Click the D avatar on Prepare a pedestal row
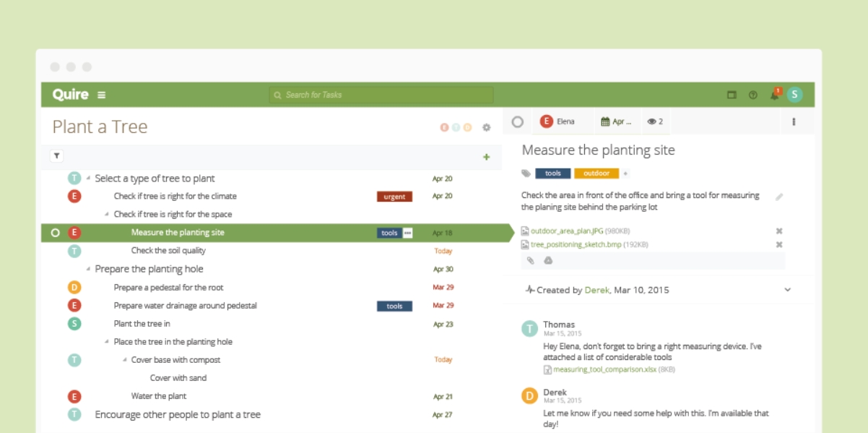Image resolution: width=868 pixels, height=433 pixels. click(74, 288)
